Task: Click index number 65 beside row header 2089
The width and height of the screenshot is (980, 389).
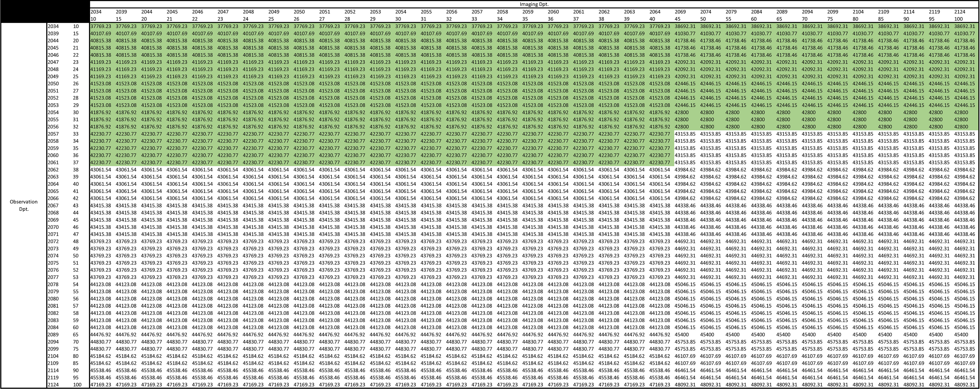Action: 76,335
